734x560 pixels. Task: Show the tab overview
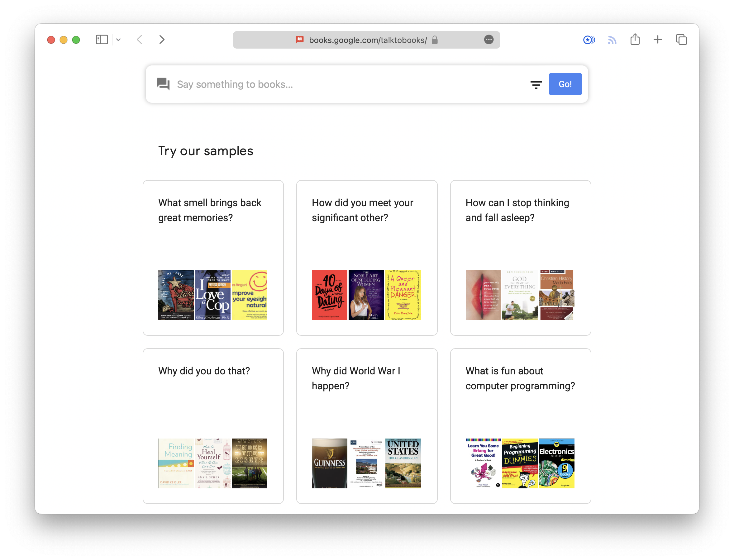pos(681,40)
